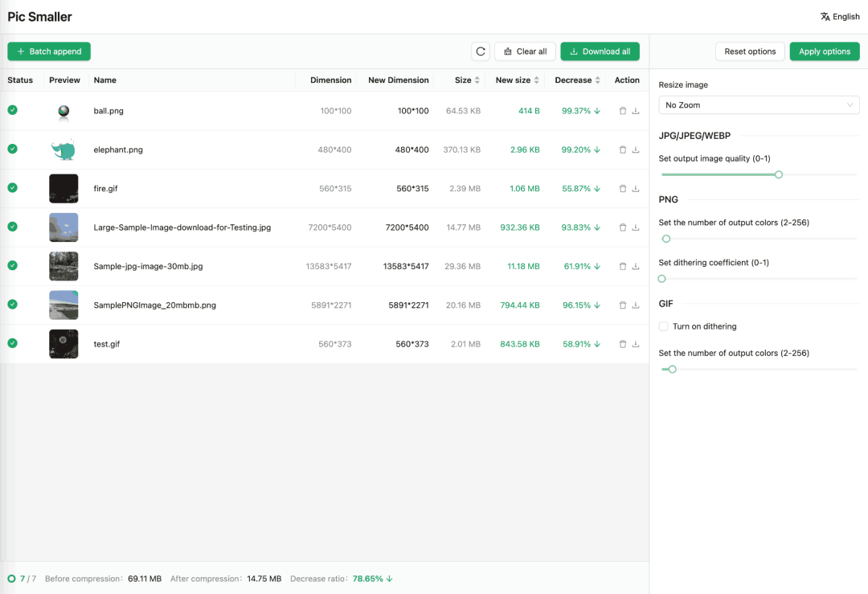The width and height of the screenshot is (868, 594).
Task: Click Apply options button
Action: click(x=824, y=51)
